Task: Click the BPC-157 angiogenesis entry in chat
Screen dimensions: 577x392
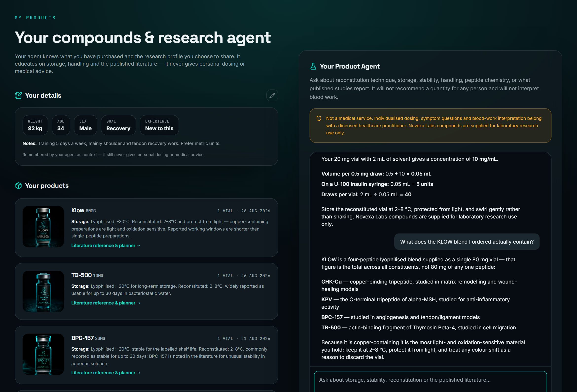Action: tap(400, 317)
